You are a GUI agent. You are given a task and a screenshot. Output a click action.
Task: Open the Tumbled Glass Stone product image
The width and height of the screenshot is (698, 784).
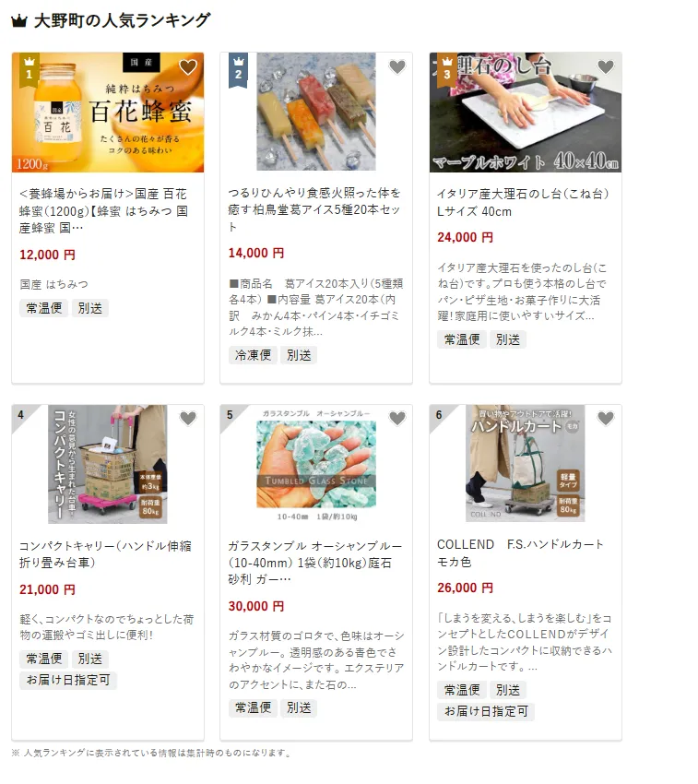(x=316, y=464)
